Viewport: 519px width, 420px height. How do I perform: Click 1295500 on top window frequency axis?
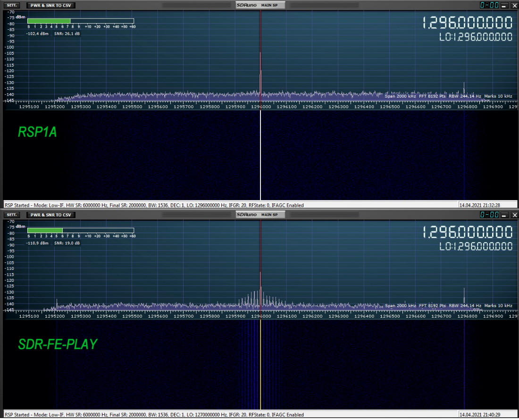[132, 107]
